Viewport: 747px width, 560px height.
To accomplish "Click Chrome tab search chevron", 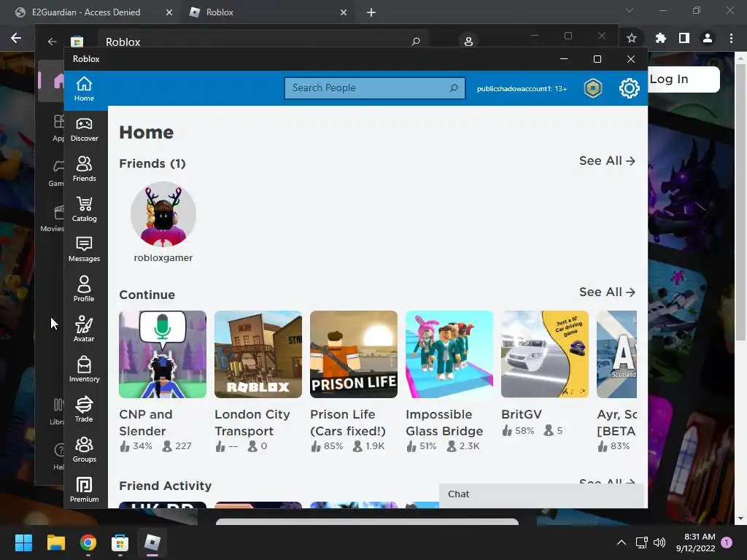I will 630,10.
